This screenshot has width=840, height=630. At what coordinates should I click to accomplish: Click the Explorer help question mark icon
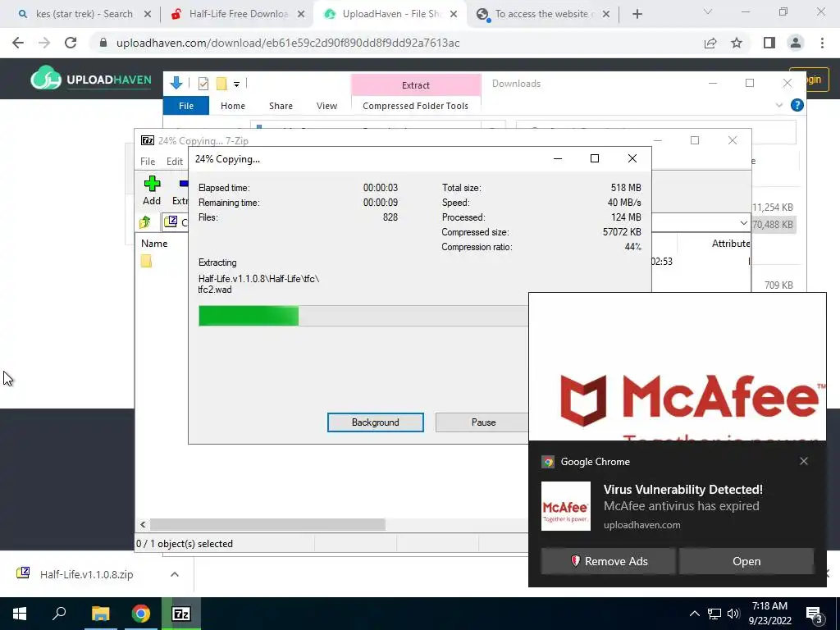tap(797, 106)
